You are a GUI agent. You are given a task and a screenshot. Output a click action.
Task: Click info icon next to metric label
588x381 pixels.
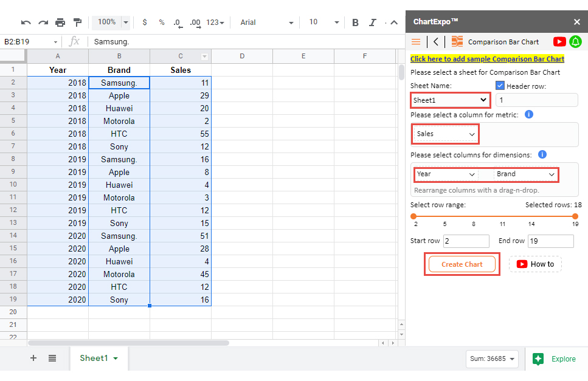click(x=529, y=114)
